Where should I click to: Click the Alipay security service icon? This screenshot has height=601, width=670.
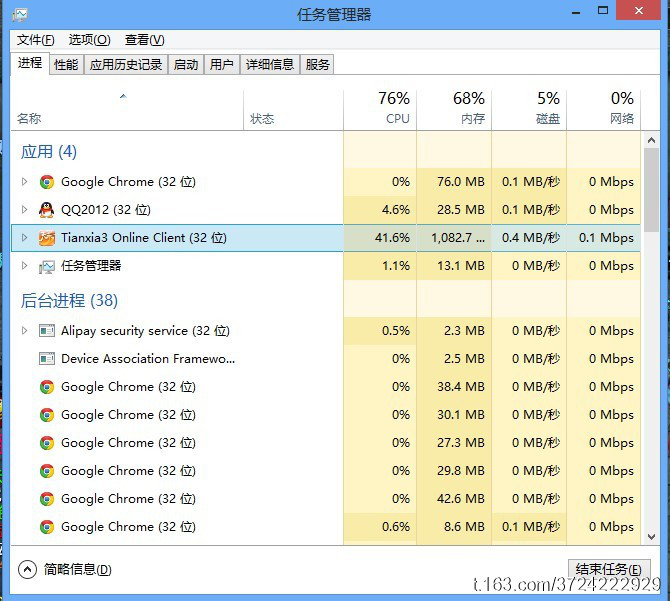[47, 331]
